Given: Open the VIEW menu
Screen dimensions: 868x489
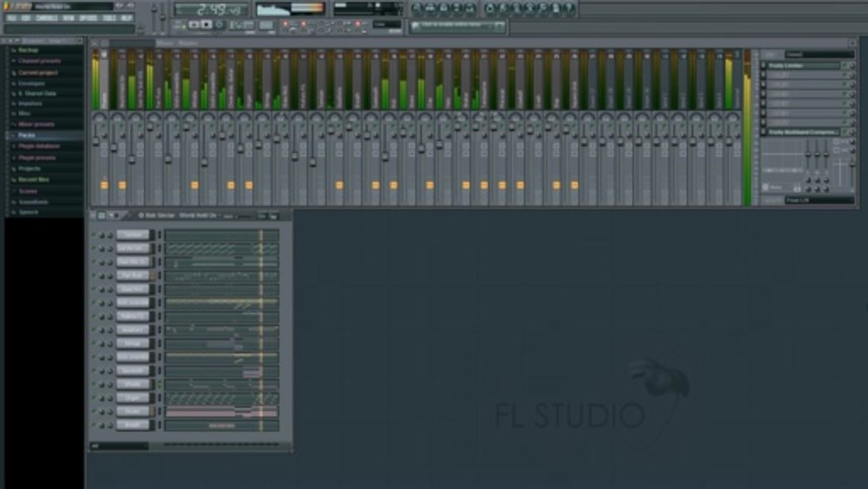Looking at the screenshot, I should [69, 18].
